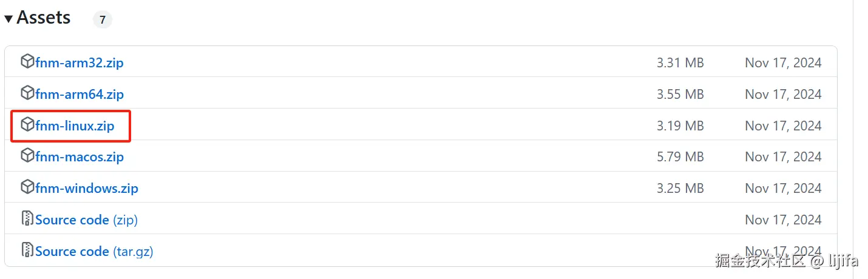Download the highlighted fnm-linux.zip file
Image resolution: width=868 pixels, height=279 pixels.
[75, 126]
